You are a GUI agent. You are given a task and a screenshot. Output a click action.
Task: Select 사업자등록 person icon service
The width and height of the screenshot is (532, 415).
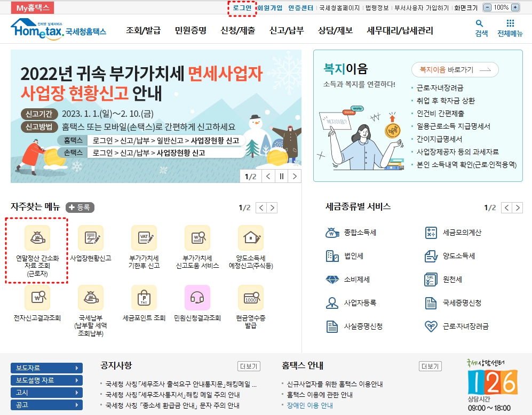pos(351,303)
